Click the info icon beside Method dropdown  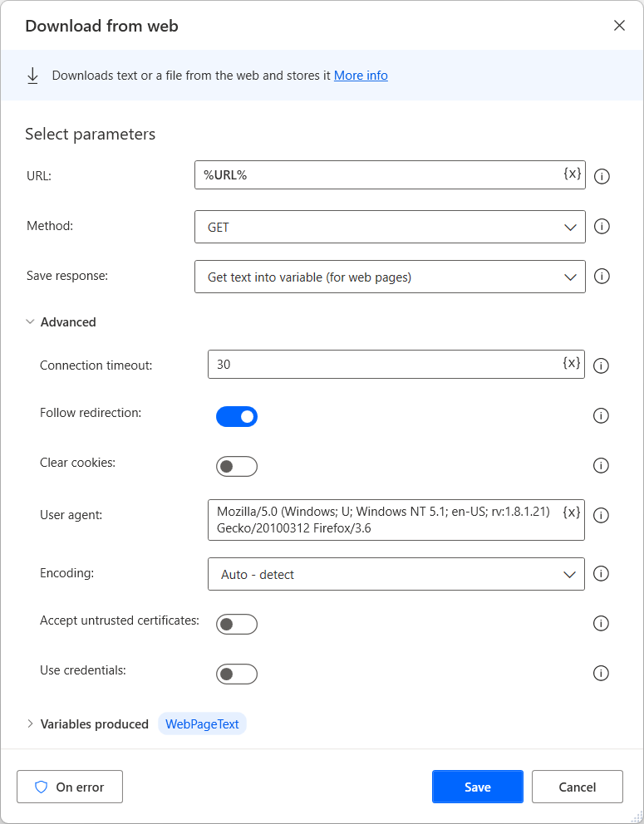pyautogui.click(x=602, y=226)
